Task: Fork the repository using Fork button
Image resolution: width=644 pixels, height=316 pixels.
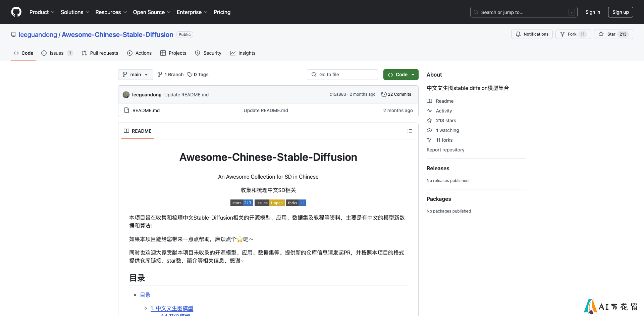Action: [573, 34]
